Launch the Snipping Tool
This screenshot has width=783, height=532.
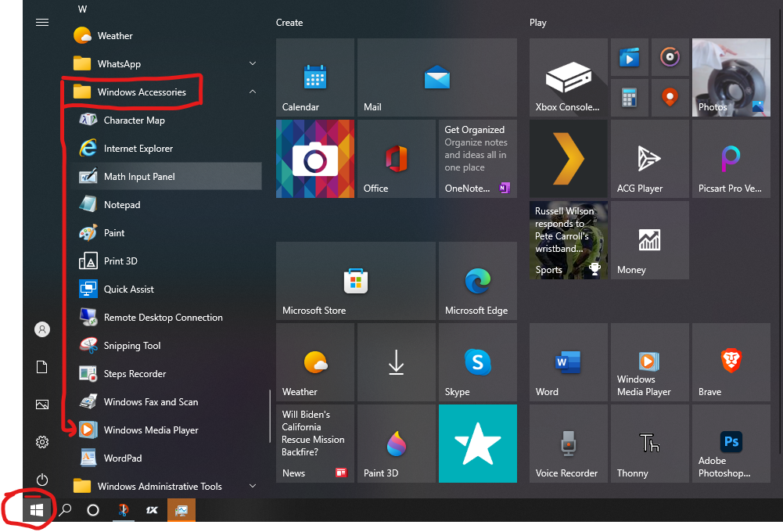pos(166,346)
